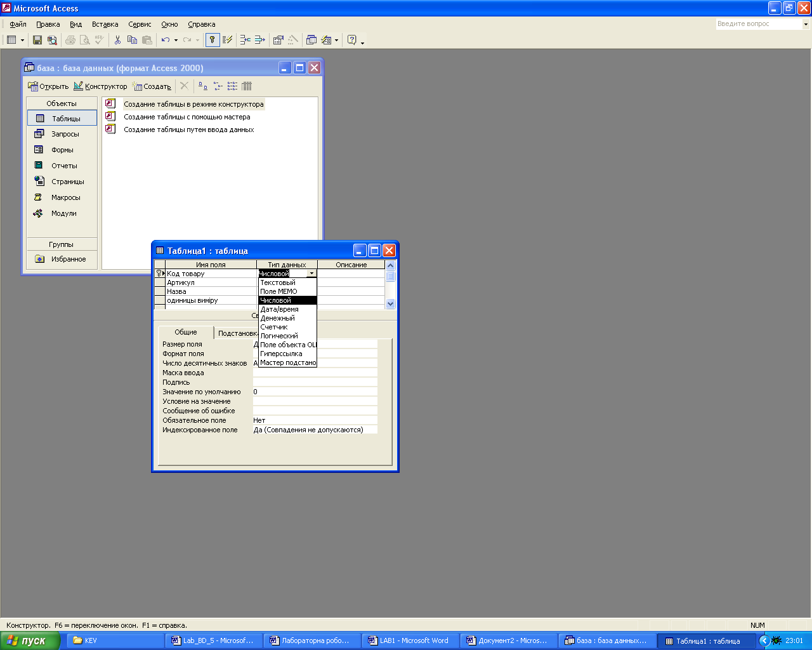Screen dimensions: 812x650
Task: Select 'Создание таблицы путем ввода данных'
Action: [x=189, y=129]
